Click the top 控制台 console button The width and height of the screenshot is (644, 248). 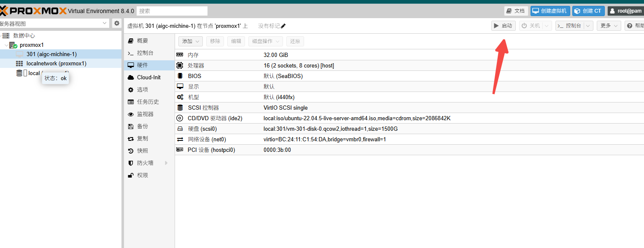click(x=570, y=26)
